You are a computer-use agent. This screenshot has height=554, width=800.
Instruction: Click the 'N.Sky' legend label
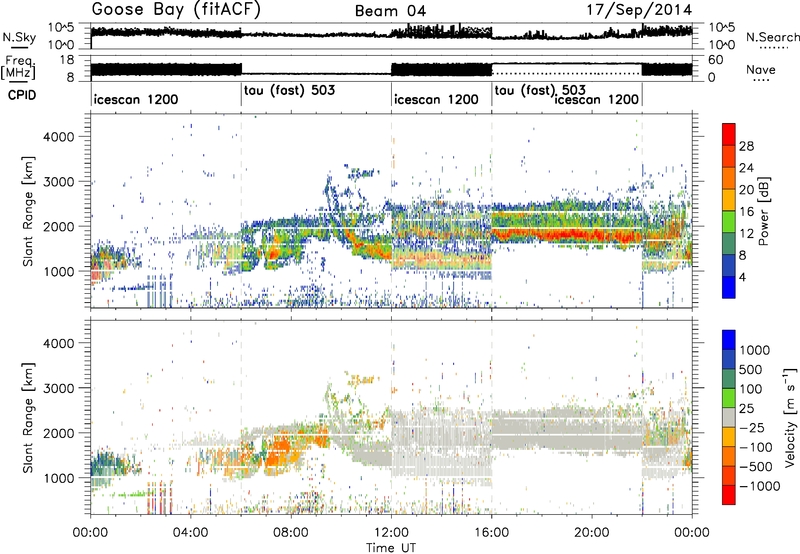19,37
